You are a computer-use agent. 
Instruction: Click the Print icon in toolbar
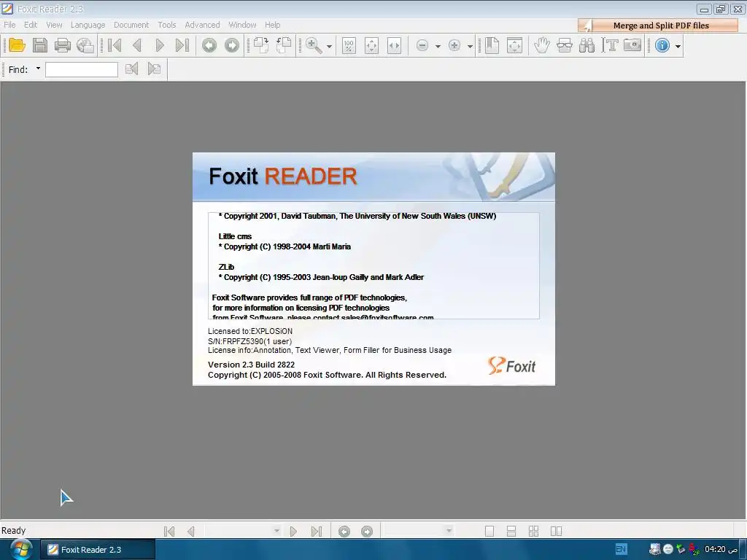pos(63,45)
